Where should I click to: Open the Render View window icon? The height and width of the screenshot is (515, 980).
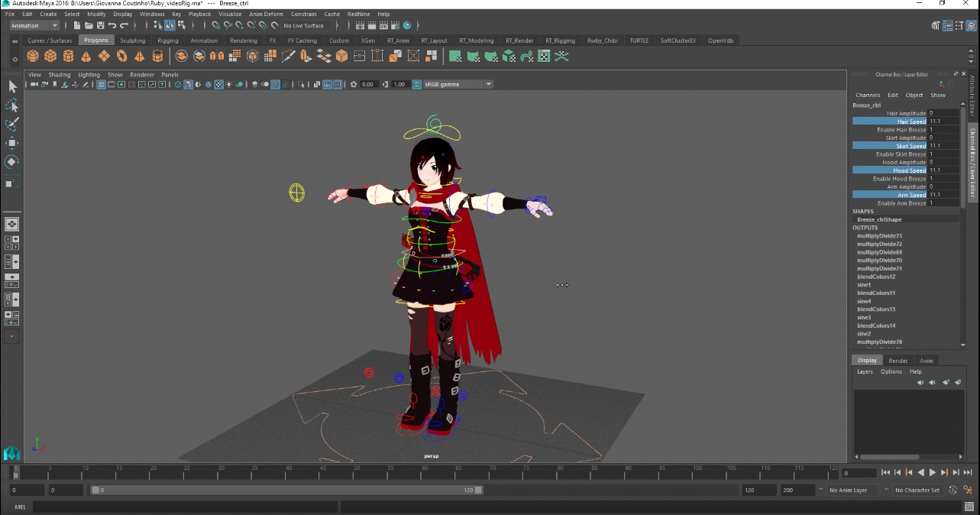(361, 26)
